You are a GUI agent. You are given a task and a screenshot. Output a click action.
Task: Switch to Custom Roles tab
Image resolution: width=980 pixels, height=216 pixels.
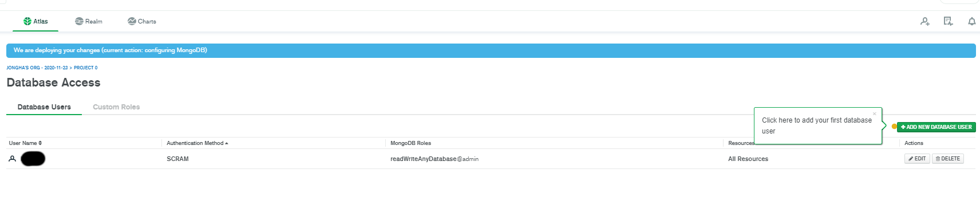click(116, 107)
